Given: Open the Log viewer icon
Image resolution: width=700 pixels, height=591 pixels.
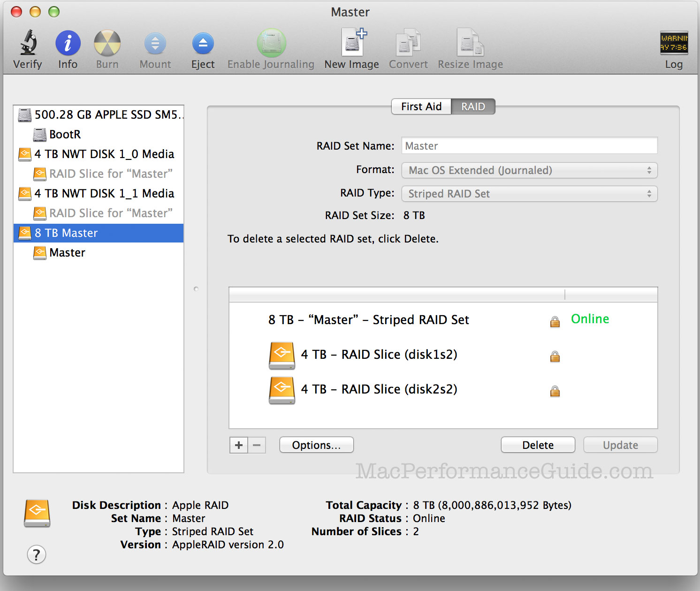Looking at the screenshot, I should (674, 43).
